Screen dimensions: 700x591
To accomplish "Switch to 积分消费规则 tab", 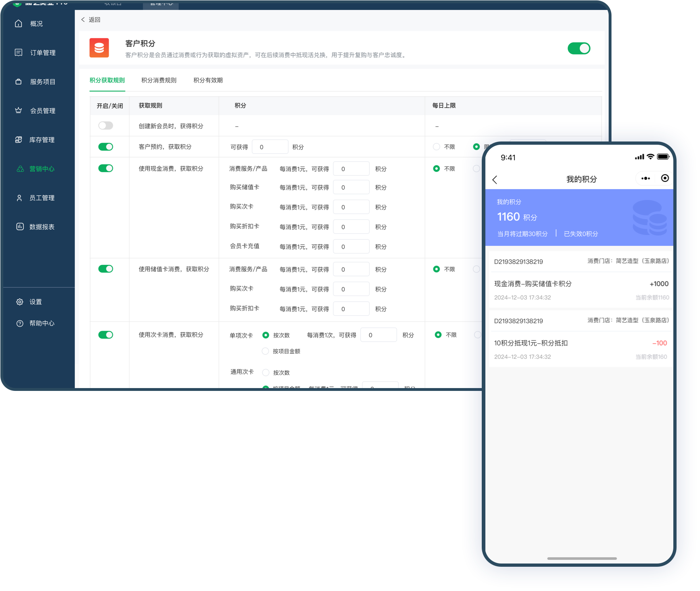I will 159,80.
